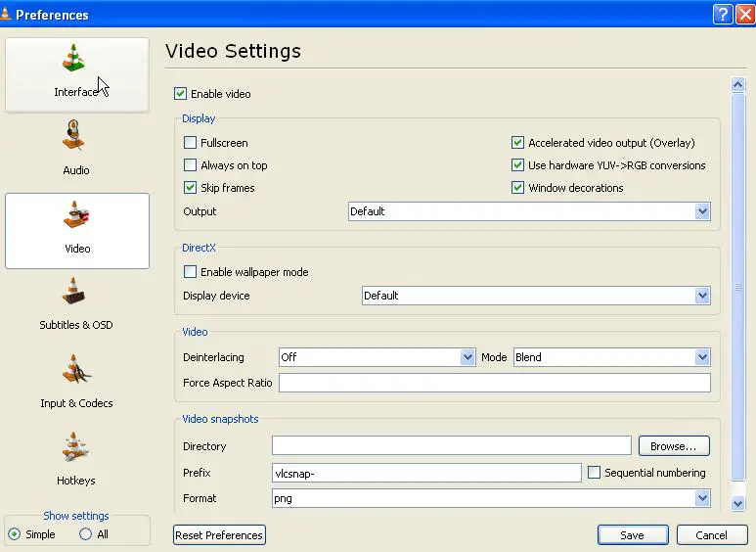756x552 pixels.
Task: Click the Video snapshots group label
Action: coord(220,419)
